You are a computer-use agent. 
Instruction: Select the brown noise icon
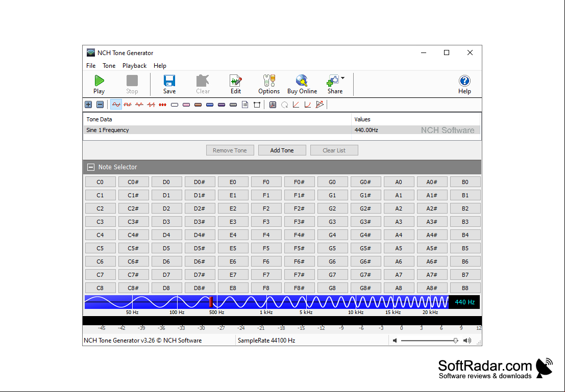[x=198, y=104]
